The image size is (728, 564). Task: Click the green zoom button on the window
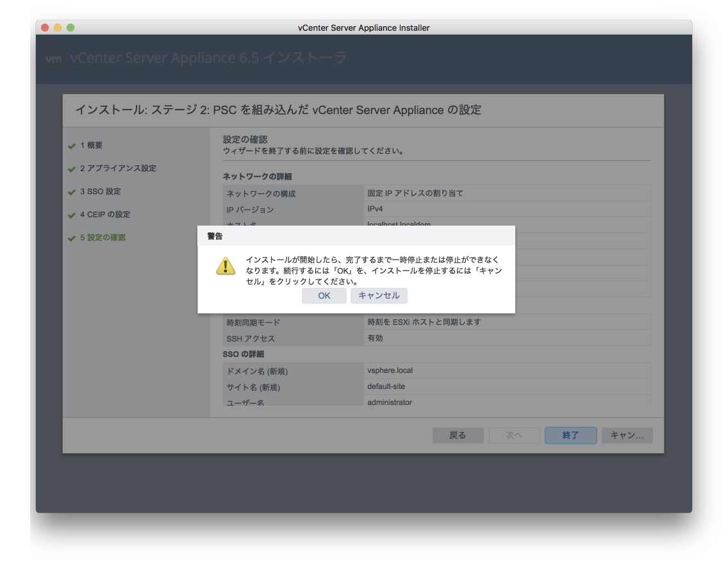(x=70, y=28)
